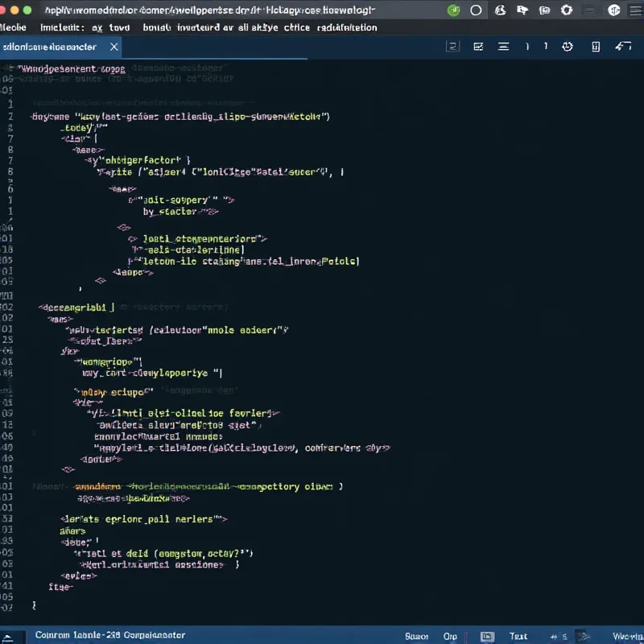Click the lightning arrow icon at tab toolbar's right

tap(623, 46)
